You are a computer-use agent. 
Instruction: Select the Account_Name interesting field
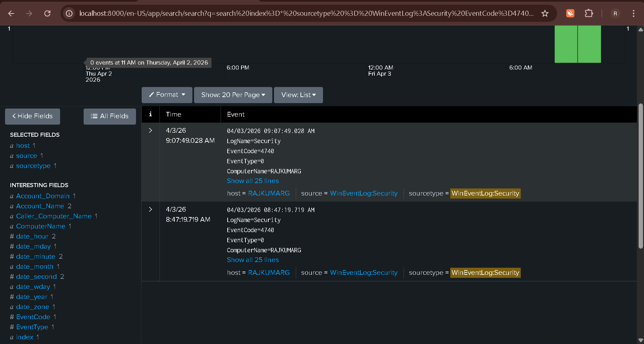[40, 206]
